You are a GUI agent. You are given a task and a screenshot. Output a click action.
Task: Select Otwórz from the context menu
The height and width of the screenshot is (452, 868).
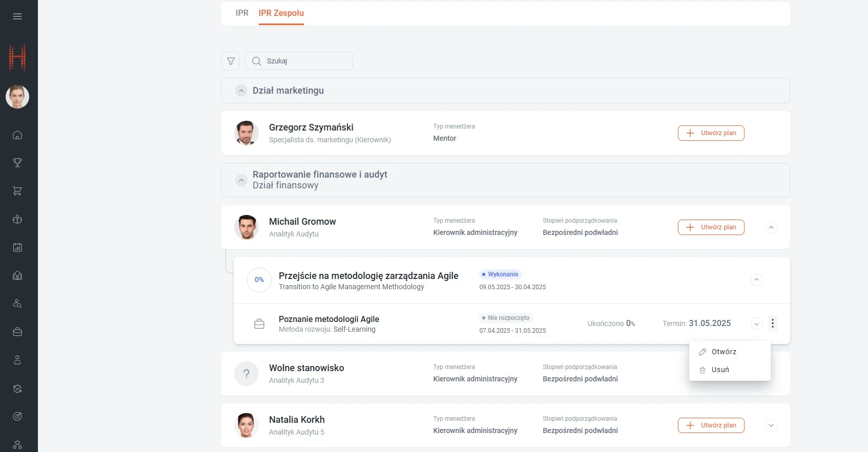[724, 352]
